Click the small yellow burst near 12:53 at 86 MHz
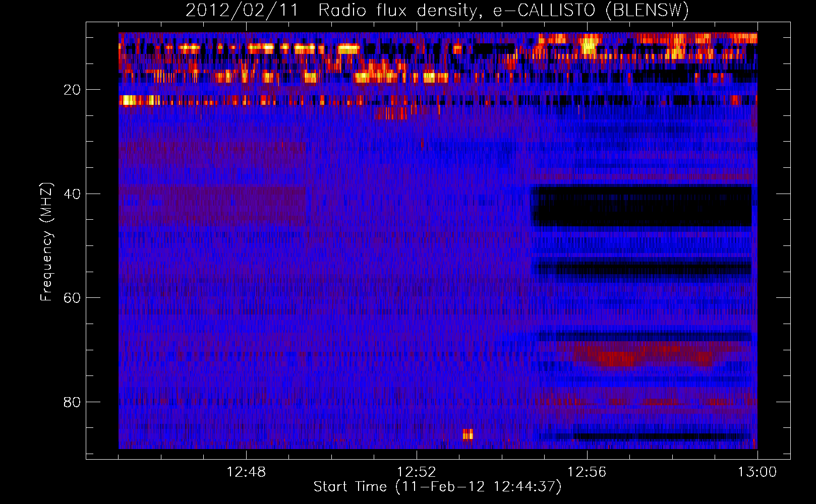The image size is (816, 504). [468, 434]
